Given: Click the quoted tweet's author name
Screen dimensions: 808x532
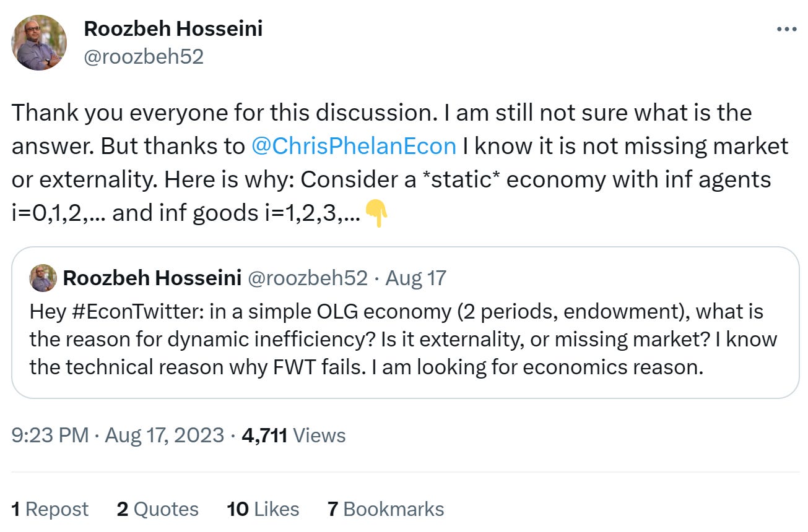Looking at the screenshot, I should pyautogui.click(x=152, y=278).
